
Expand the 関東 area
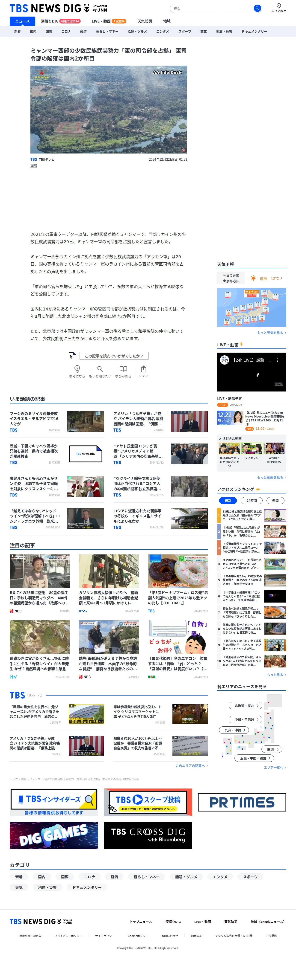272,749
